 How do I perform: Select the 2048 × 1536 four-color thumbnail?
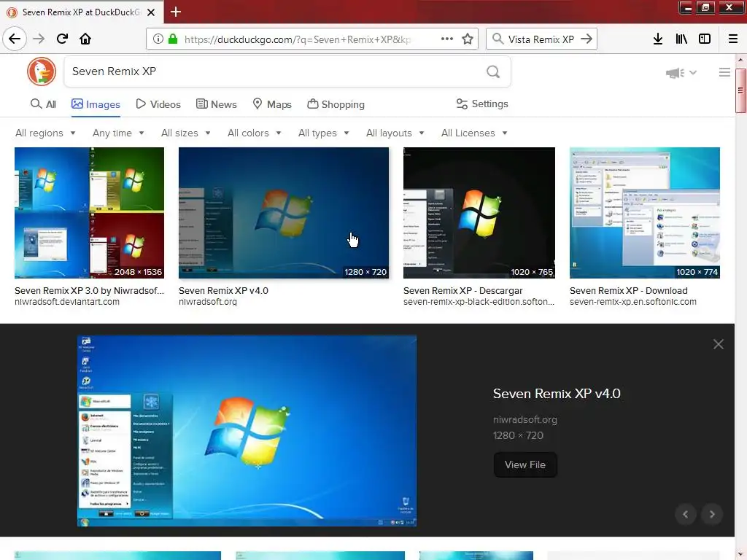coord(89,213)
